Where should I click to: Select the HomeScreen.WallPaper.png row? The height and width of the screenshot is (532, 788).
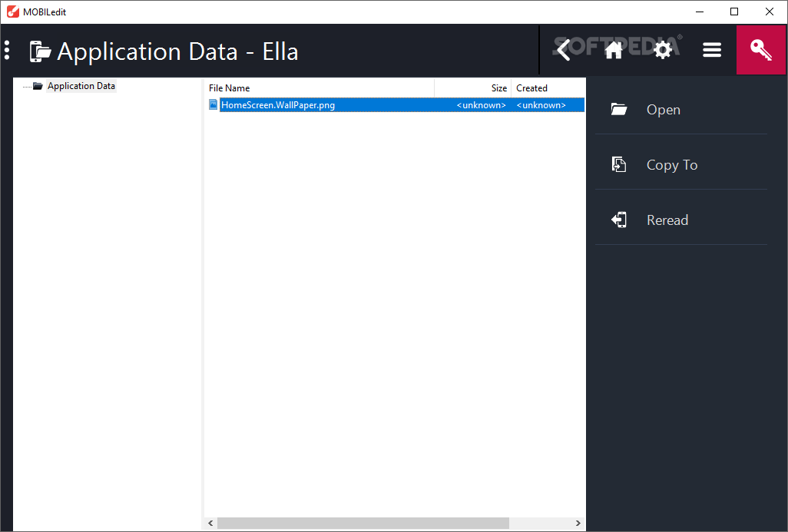click(396, 105)
